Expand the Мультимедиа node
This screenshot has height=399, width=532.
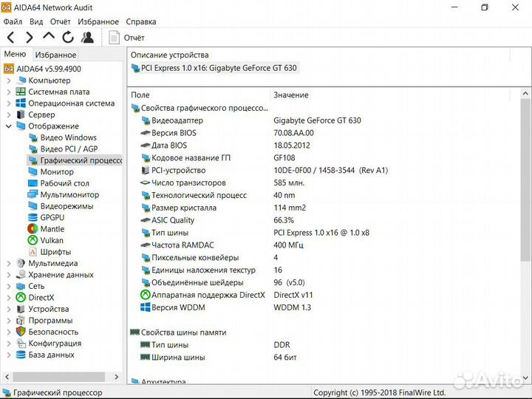9,263
